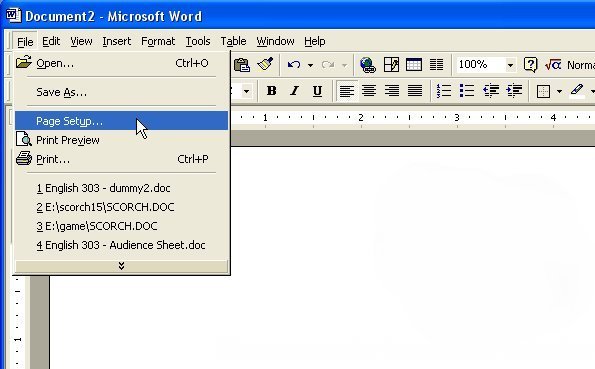Open the Zoom percentage dropdown arrow

click(510, 65)
